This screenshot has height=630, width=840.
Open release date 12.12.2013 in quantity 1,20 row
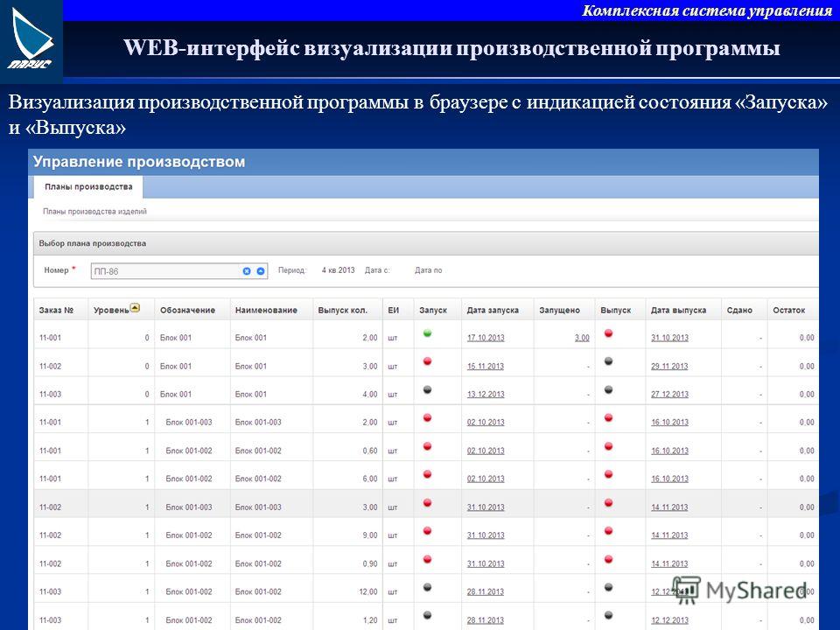pos(669,620)
